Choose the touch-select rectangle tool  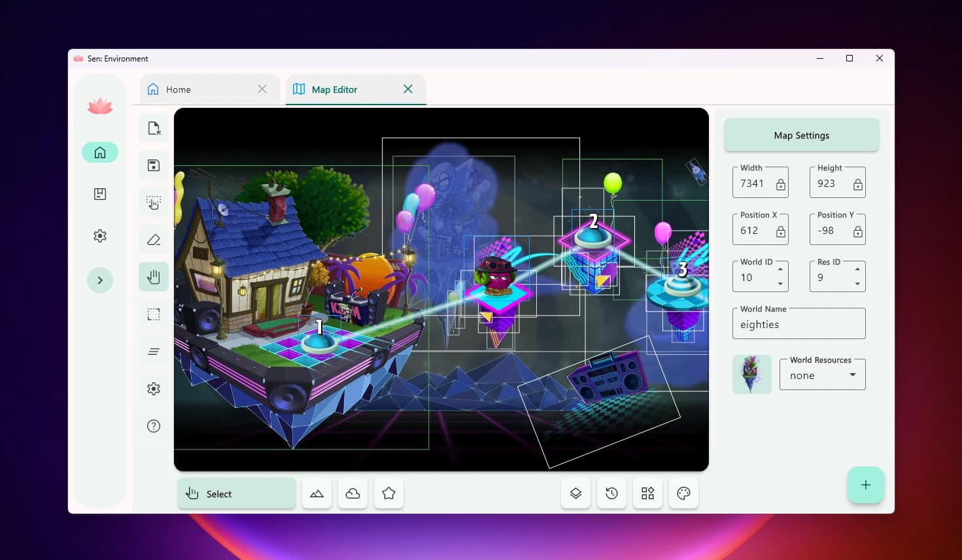154,203
